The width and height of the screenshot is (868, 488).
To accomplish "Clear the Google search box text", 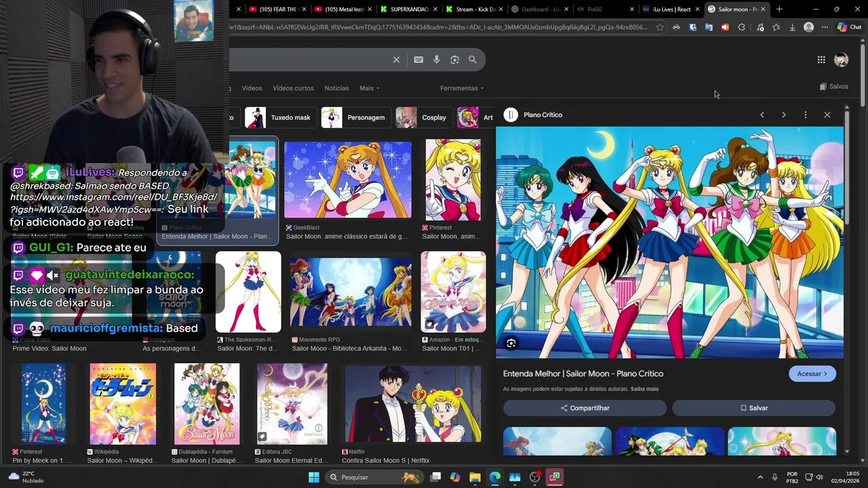I will 397,60.
